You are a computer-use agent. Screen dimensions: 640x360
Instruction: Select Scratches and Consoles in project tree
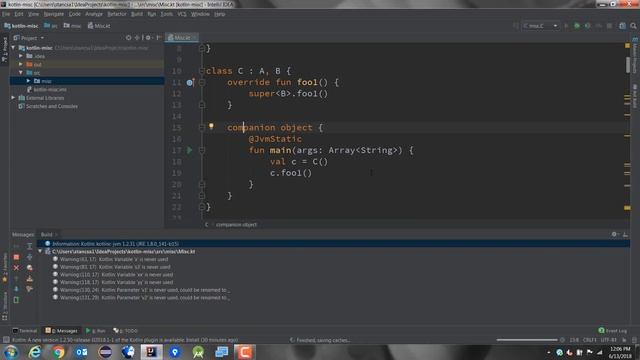point(48,106)
